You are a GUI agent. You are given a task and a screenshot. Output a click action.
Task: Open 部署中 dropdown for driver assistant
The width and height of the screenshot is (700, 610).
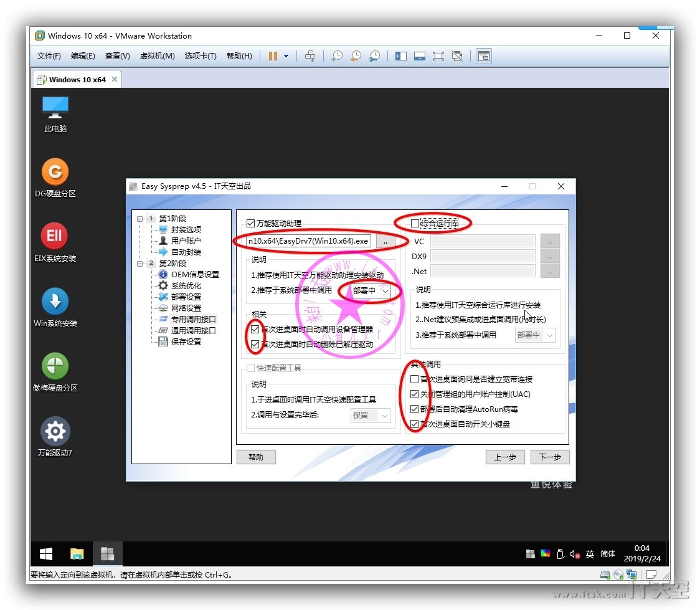[x=371, y=291]
